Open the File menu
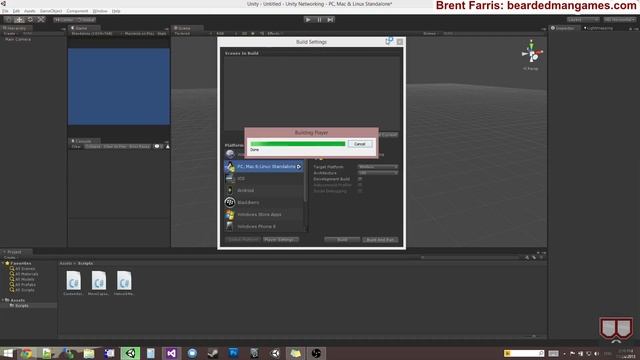 point(5,11)
